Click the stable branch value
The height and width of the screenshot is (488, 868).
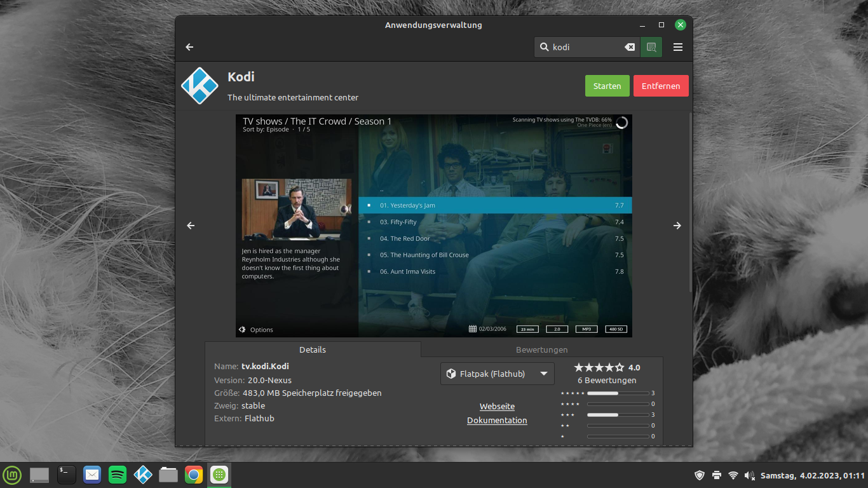click(x=253, y=406)
